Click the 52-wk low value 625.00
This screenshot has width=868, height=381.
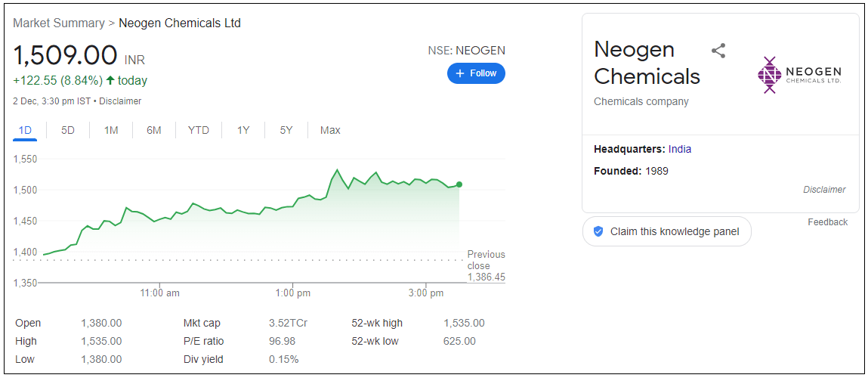[459, 341]
